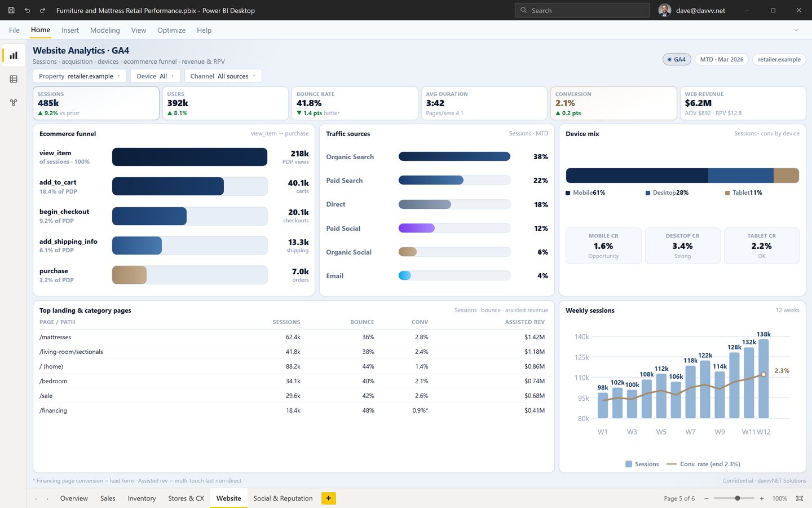Click ribbon collapse chevron at right
Viewport: 812px width, 508px height.
tap(796, 30)
